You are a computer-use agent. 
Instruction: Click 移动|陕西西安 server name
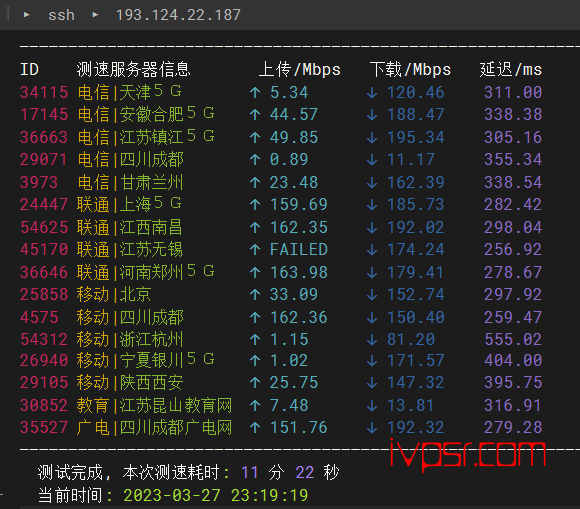click(130, 382)
